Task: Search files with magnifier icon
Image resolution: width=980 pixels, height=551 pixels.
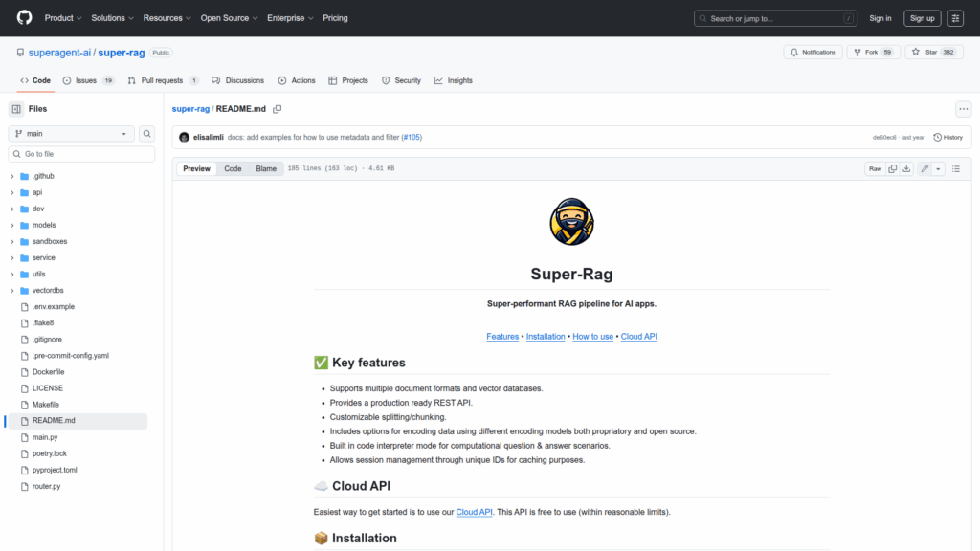Action: click(x=147, y=134)
